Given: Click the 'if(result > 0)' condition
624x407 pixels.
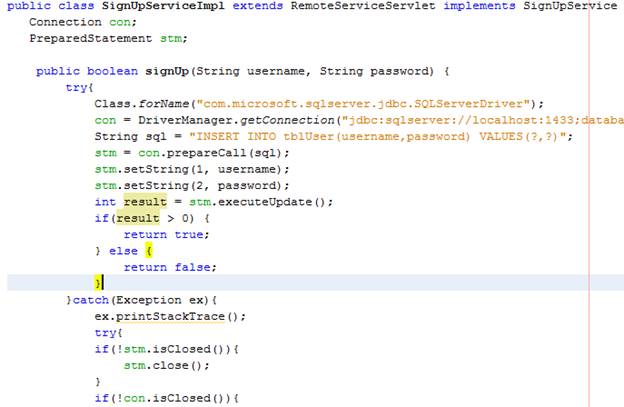Looking at the screenshot, I should [x=144, y=218].
